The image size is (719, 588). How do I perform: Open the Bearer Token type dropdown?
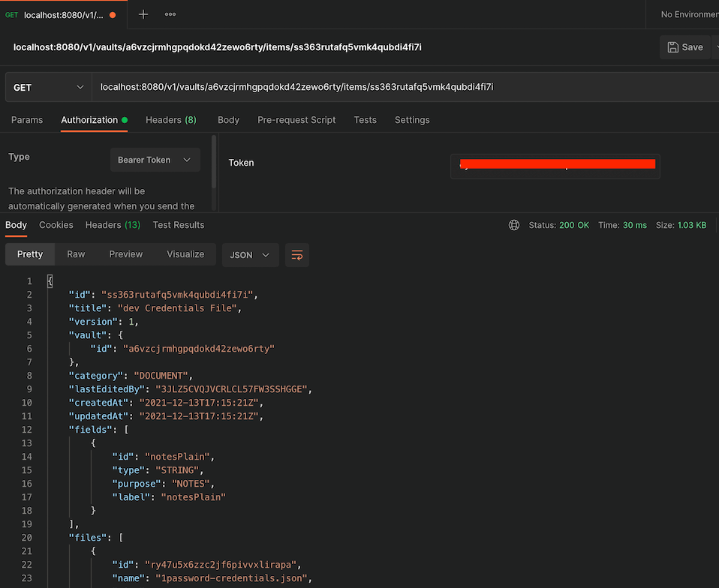155,159
